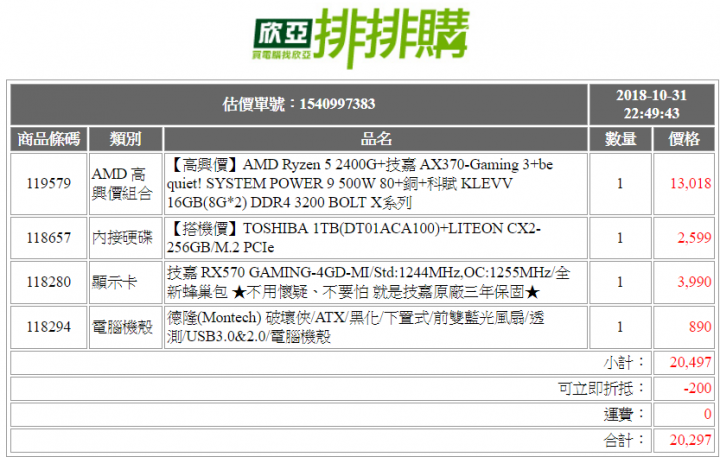The width and height of the screenshot is (720, 457).
Task: Click price 2,599
Action: [x=694, y=238]
